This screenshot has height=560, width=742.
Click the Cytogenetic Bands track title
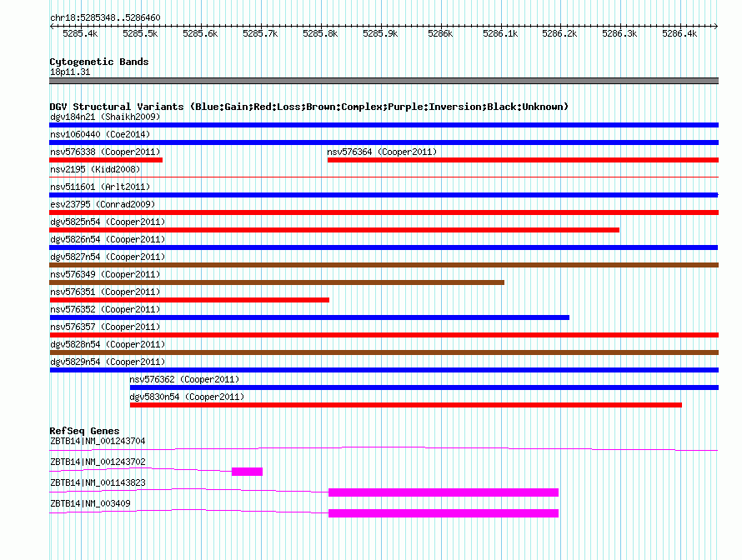[x=99, y=62]
